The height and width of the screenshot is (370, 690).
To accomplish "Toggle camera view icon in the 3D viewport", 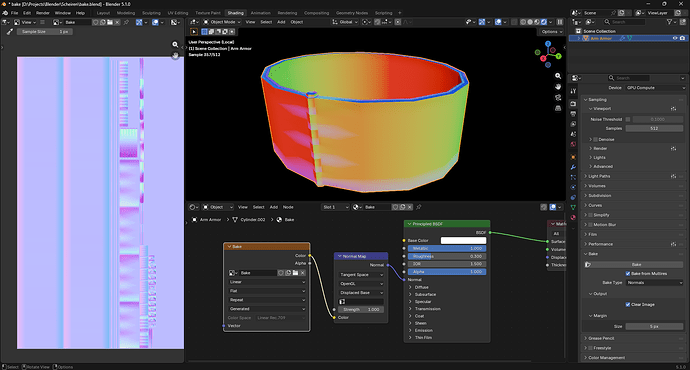I will tap(558, 97).
